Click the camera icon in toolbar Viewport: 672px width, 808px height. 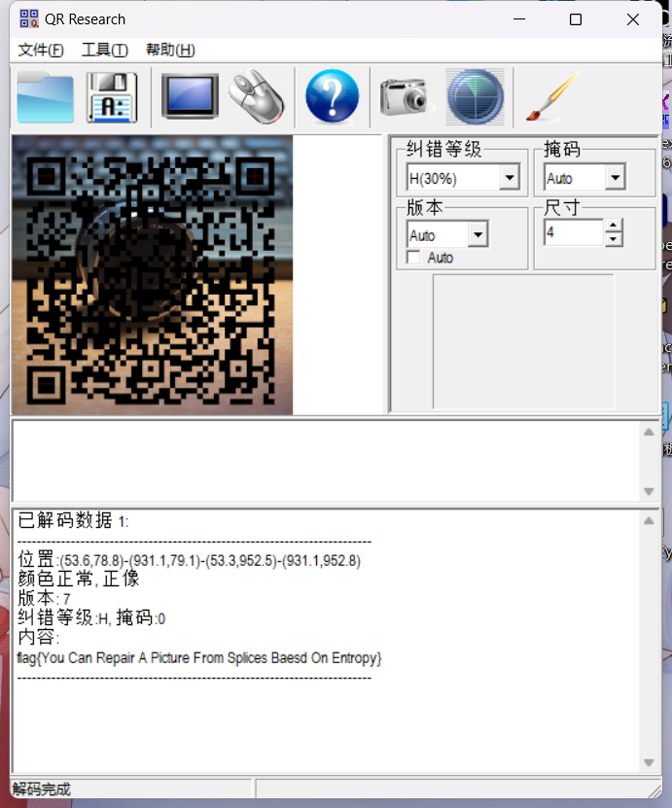click(x=404, y=97)
